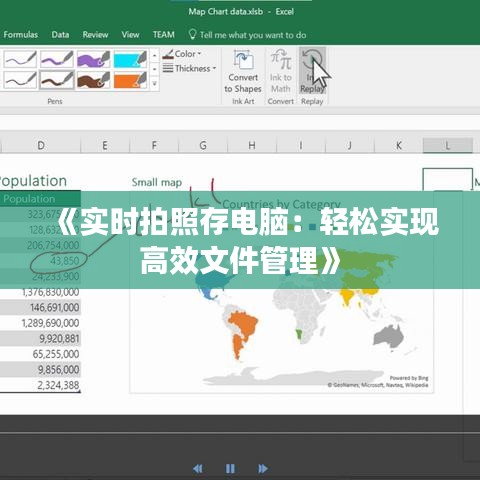Click cell with value 146,691,000

40,307
